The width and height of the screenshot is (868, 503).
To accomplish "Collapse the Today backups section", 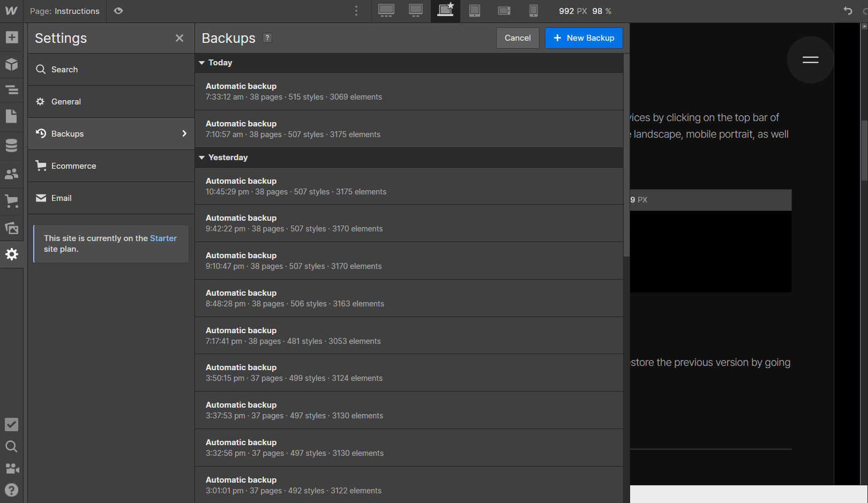I will (x=201, y=63).
